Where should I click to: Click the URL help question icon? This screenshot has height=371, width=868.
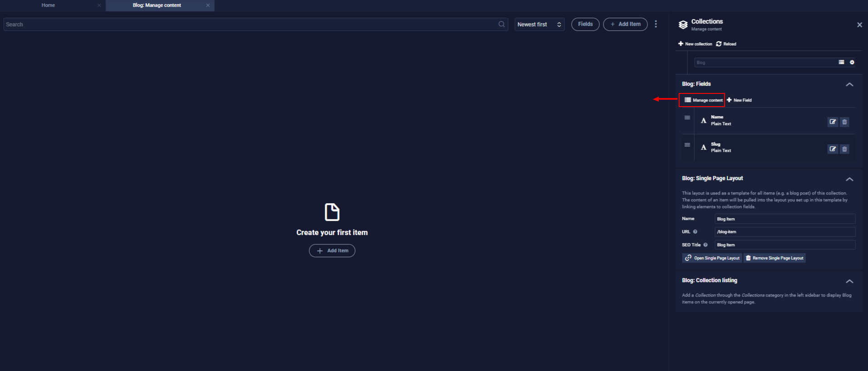695,232
